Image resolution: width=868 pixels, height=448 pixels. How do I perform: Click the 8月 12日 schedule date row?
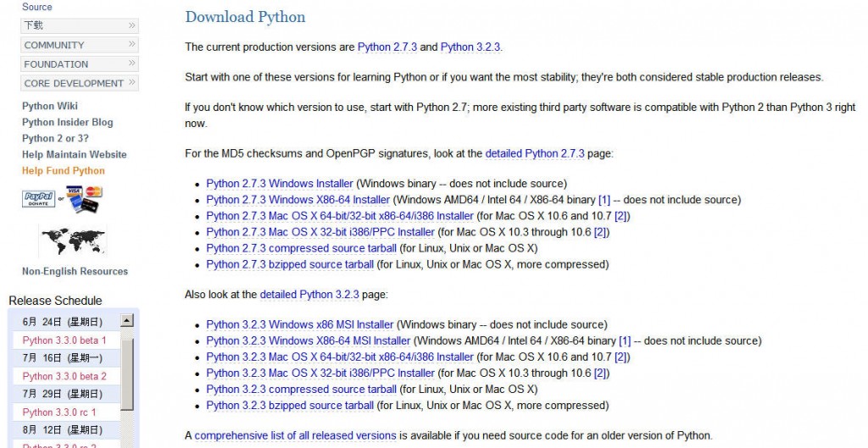65,429
